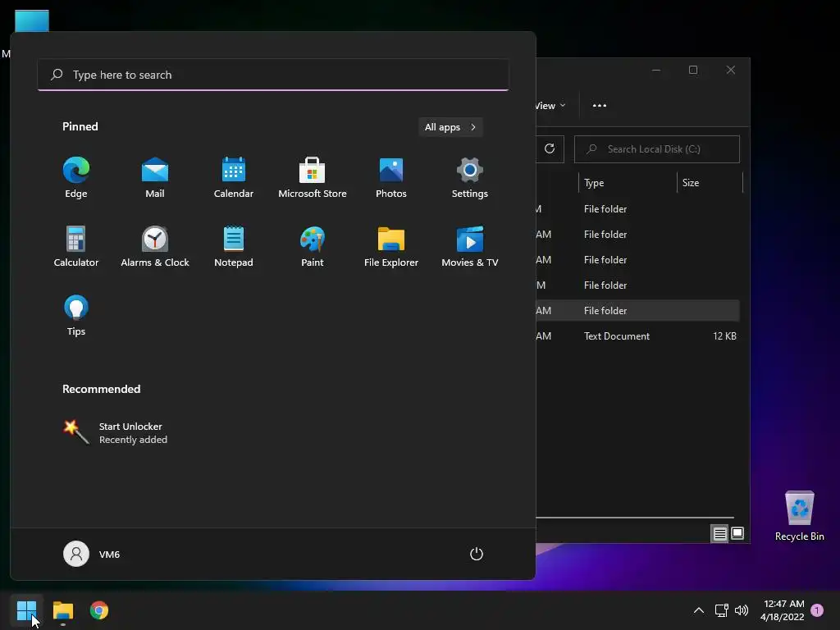The width and height of the screenshot is (840, 630).
Task: Open the See more ellipsis menu in Explorer
Action: pos(600,106)
